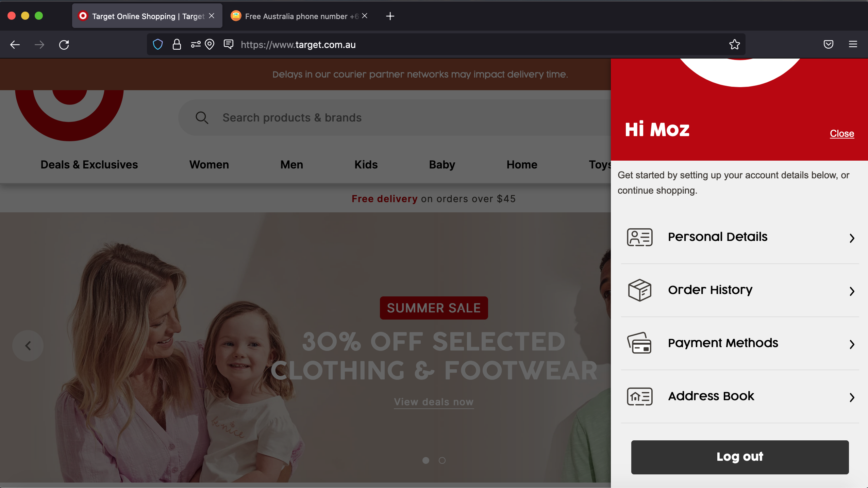Click the Payment Methods card icon
The width and height of the screenshot is (868, 488).
pos(639,343)
